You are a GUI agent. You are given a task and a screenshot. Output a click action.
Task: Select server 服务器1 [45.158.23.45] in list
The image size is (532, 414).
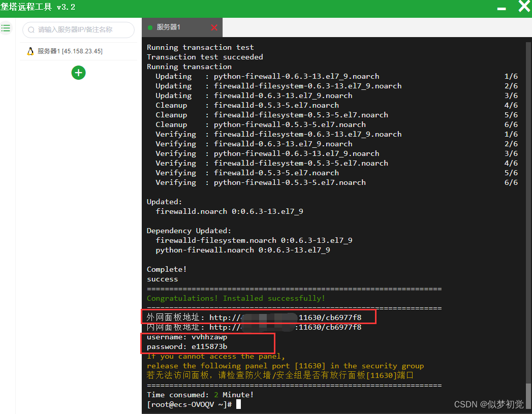coord(70,51)
